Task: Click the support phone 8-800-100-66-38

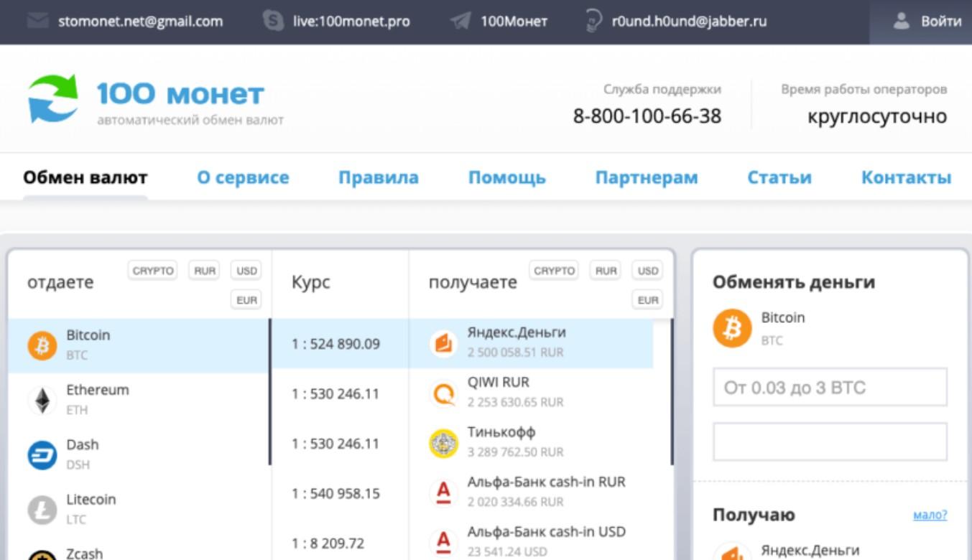Action: pos(647,116)
